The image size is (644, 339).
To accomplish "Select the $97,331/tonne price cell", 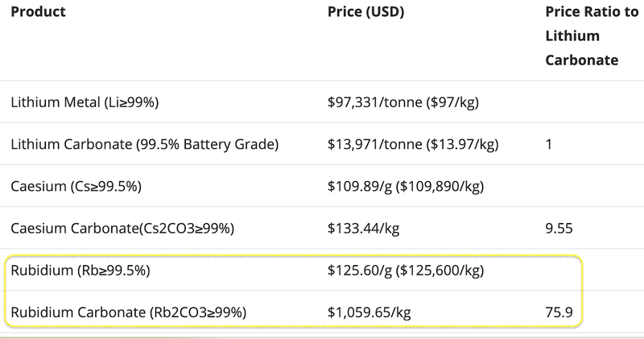I will click(x=403, y=102).
